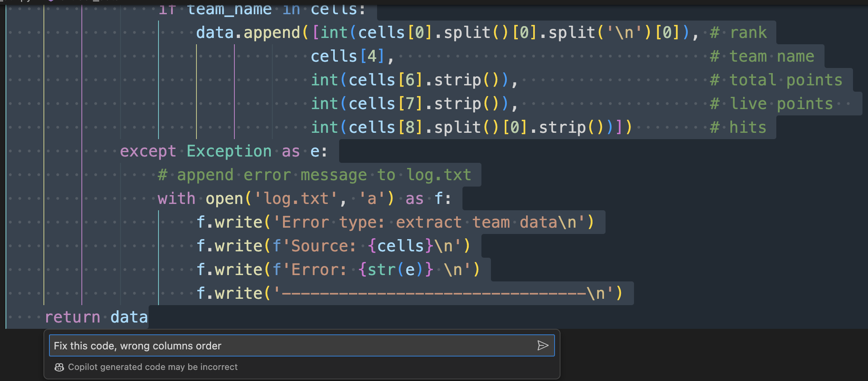This screenshot has width=868, height=381.
Task: Click the send arrow in Copilot prompt
Action: click(x=543, y=346)
